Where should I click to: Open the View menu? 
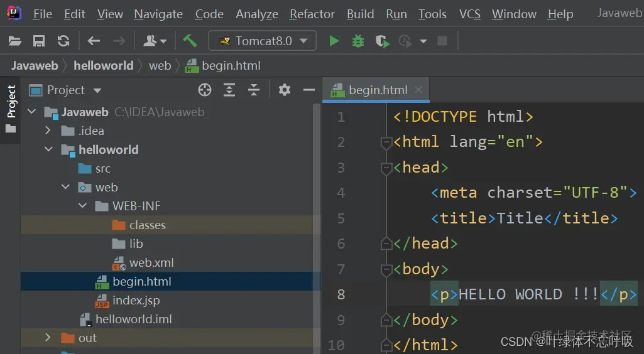click(x=110, y=14)
